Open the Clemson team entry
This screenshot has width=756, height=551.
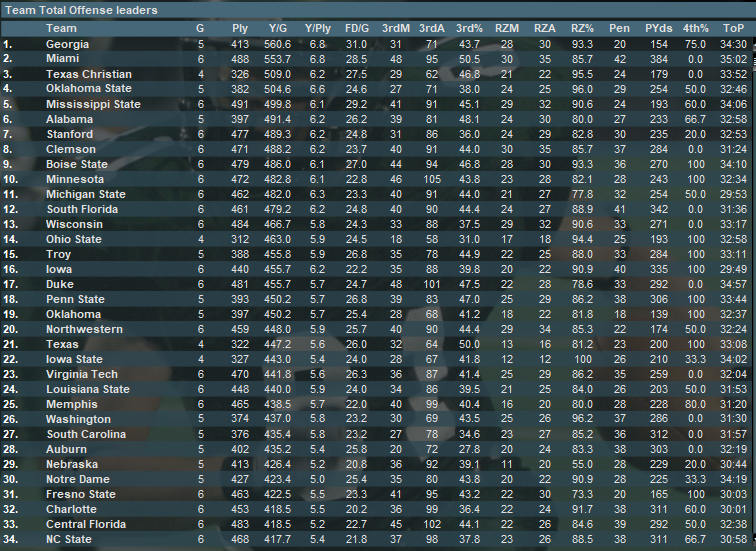pos(71,149)
